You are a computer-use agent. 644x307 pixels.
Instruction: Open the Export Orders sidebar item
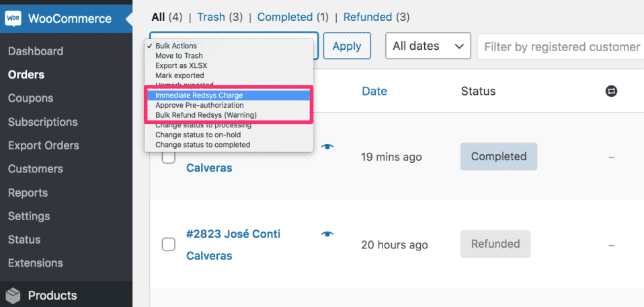click(44, 145)
